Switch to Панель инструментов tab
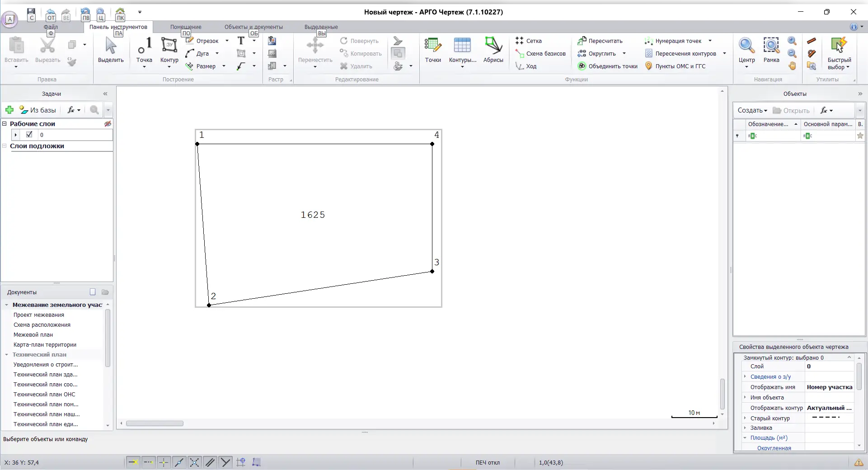This screenshot has height=470, width=868. [x=118, y=27]
